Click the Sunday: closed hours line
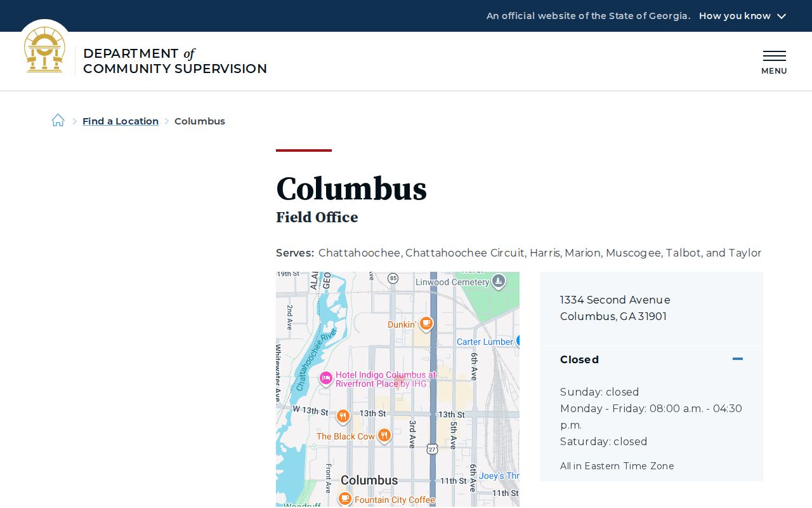The image size is (812, 508). pos(599,392)
